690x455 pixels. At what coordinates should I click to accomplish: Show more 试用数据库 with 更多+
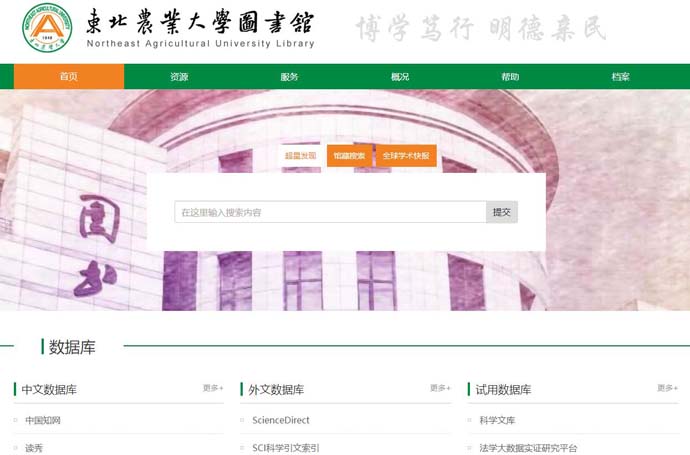(x=668, y=388)
